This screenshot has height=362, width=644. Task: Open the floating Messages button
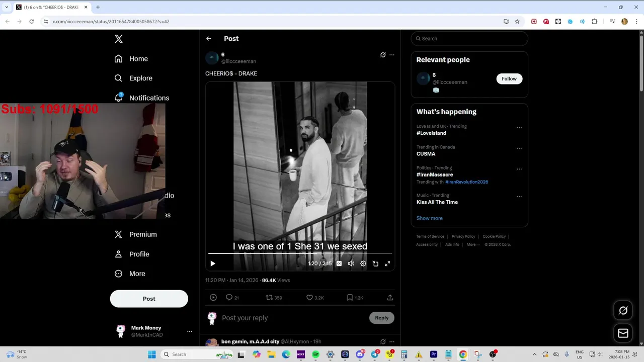(623, 333)
